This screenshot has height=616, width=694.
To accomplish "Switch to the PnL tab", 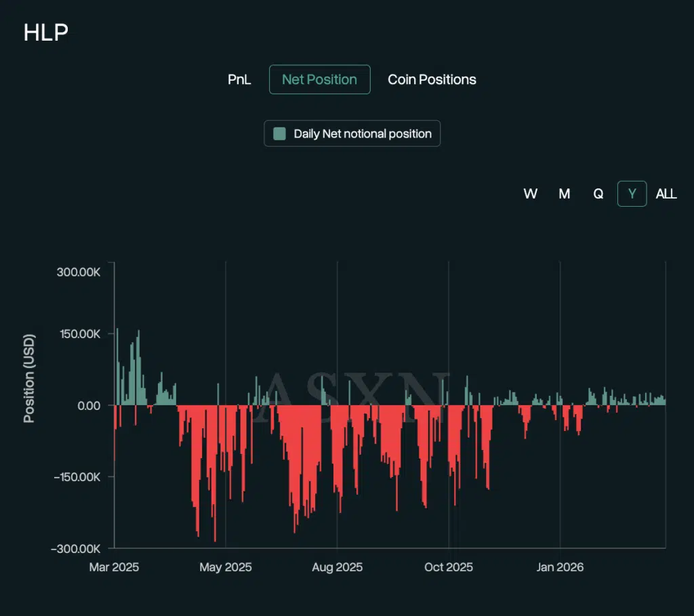I will pos(239,79).
